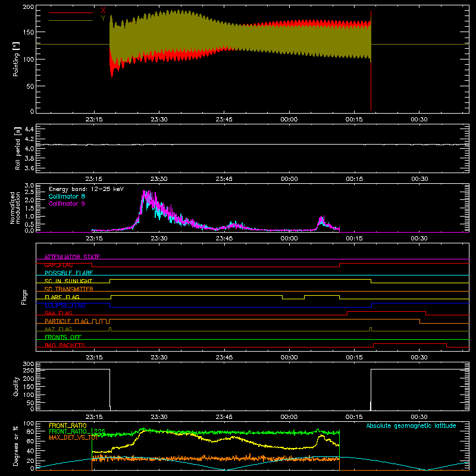Click the green FRONT_RATIO_1225 legend label
This screenshot has width=476, height=476.
click(77, 431)
